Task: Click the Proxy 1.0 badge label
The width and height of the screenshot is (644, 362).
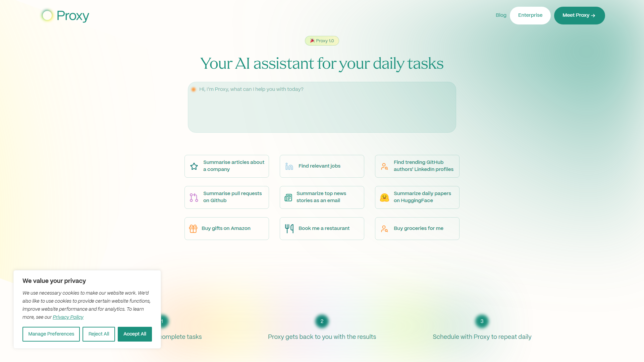Action: [322, 41]
